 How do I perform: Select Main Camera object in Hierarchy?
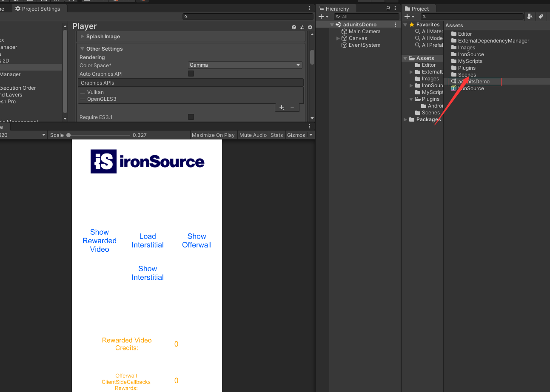point(361,31)
